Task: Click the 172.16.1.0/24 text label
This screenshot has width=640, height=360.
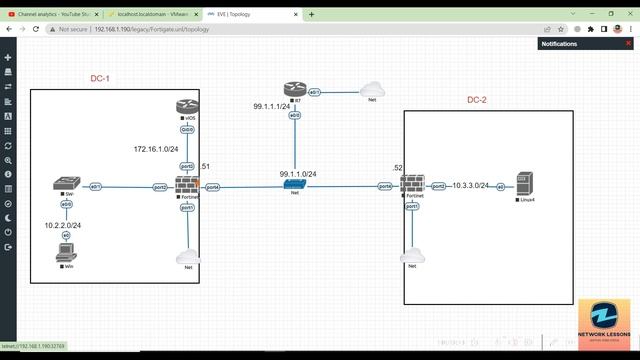Action: [x=156, y=149]
